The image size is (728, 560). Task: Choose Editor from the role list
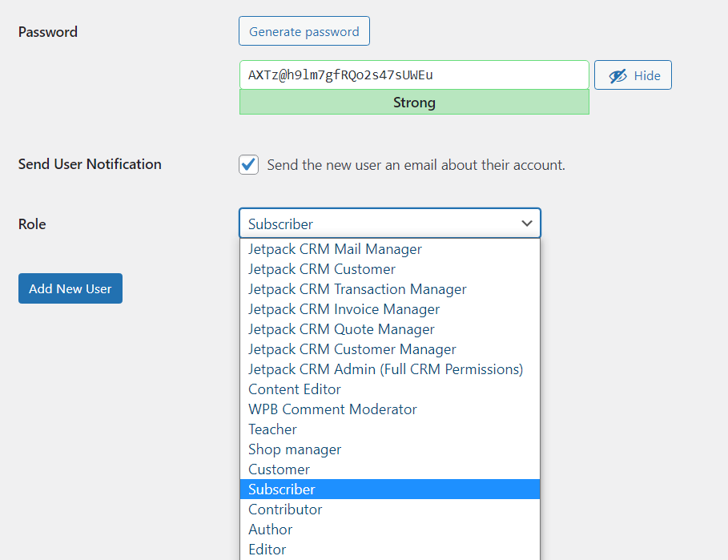point(267,549)
